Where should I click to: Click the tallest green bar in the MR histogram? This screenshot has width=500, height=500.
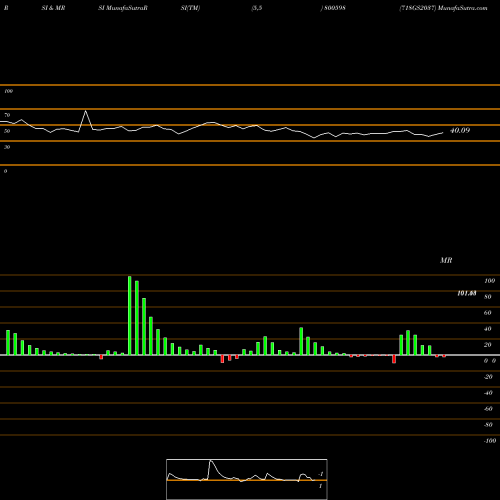click(x=130, y=315)
